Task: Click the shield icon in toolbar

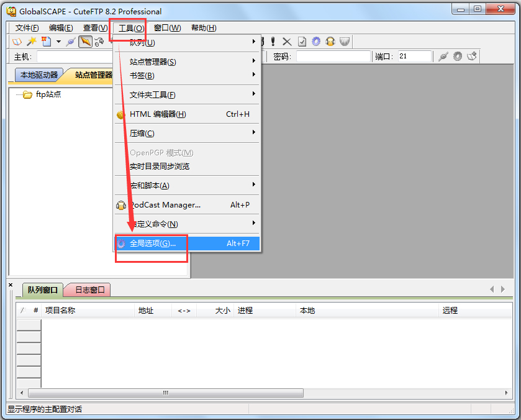Action: [345, 42]
